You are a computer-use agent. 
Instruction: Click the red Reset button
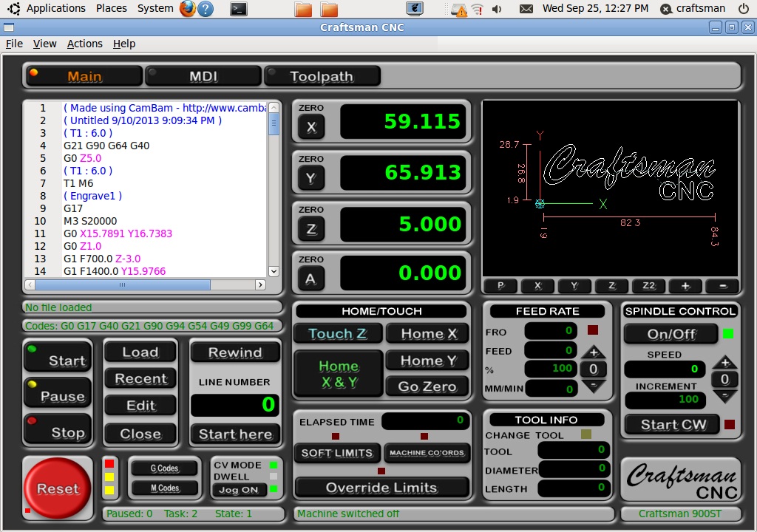point(58,488)
